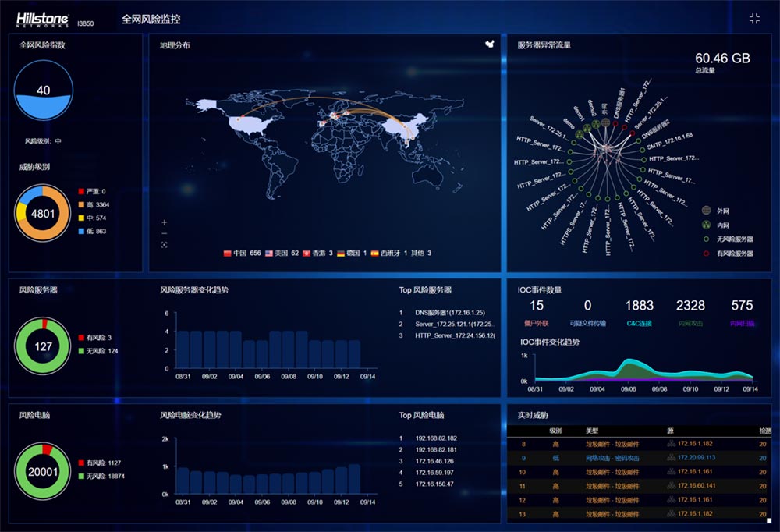Click the risk server donut showing 127

point(43,346)
